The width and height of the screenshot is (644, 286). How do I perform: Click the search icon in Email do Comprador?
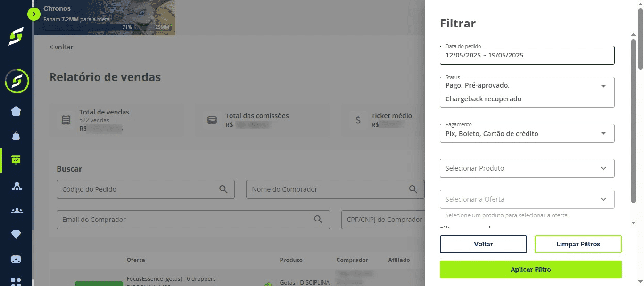tap(318, 219)
